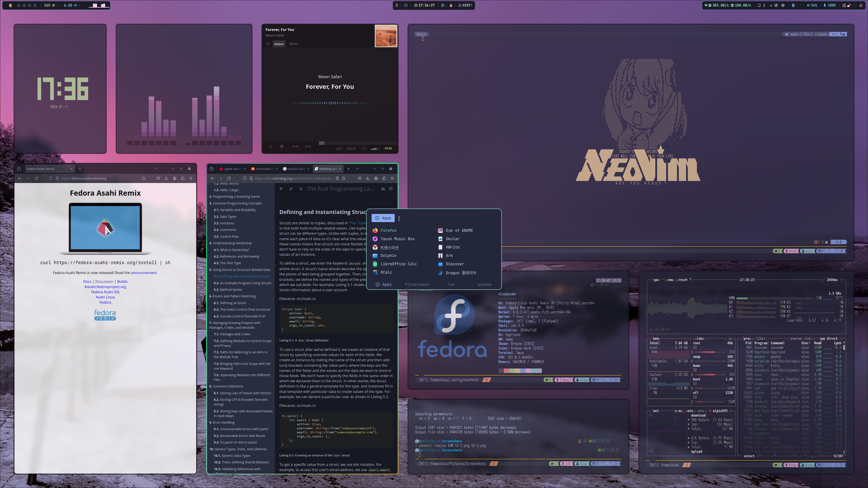Switch the launcher to window mode
The height and width of the screenshot is (488, 868).
click(484, 285)
